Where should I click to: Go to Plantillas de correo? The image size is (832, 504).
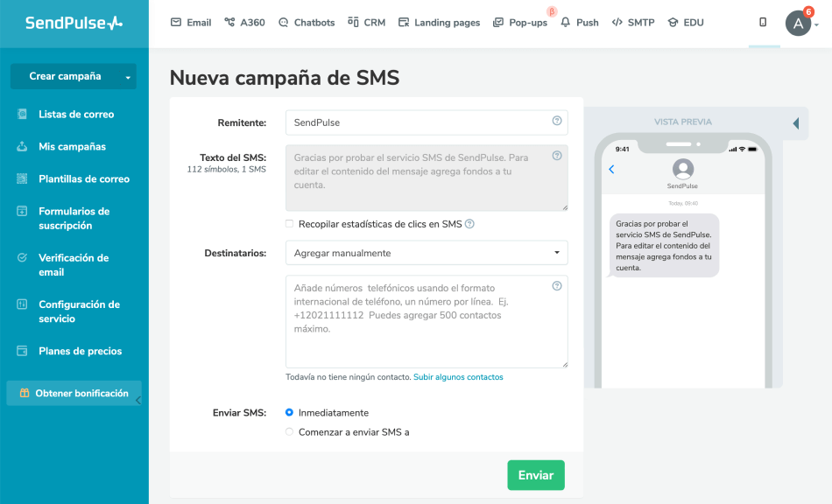(84, 178)
